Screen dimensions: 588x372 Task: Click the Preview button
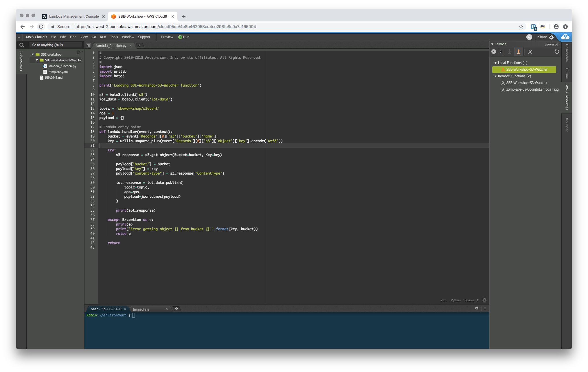(x=167, y=37)
